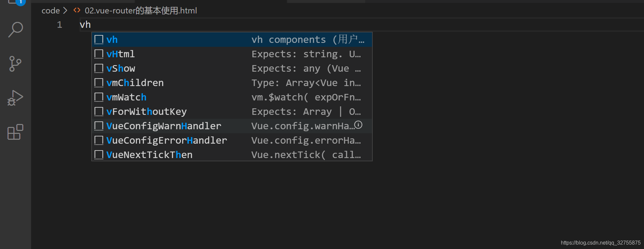Choose the VueNextTickThen suggestion
Screen dimensions: 644x249
click(x=232, y=155)
